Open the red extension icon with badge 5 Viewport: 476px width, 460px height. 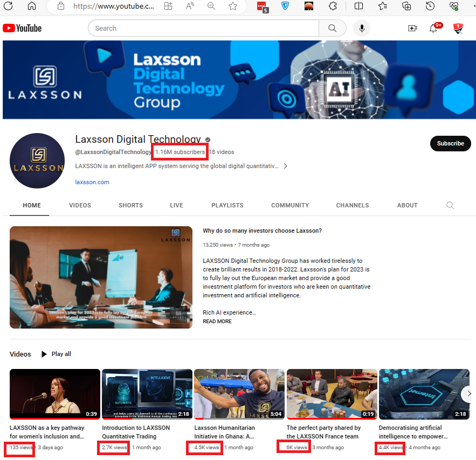[262, 6]
